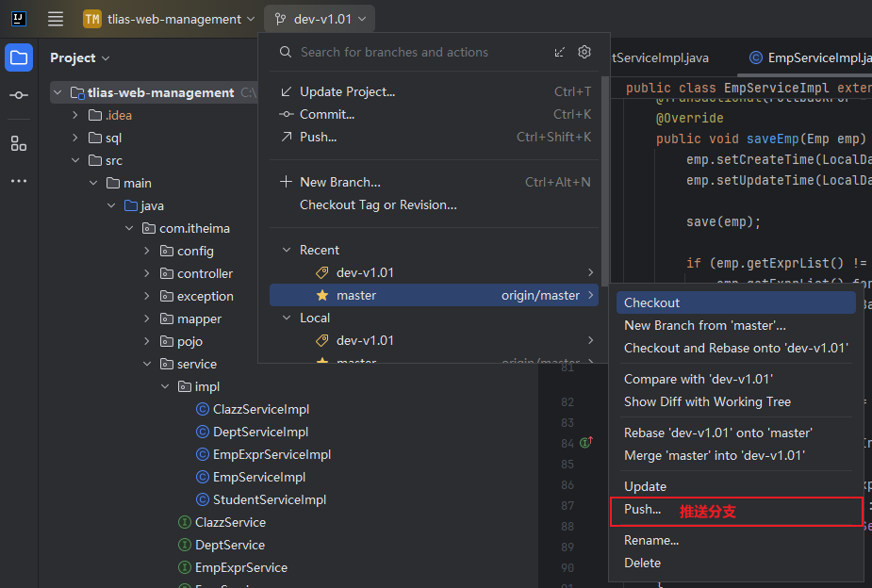Open the IntelliJ main menu hamburger icon

55,19
